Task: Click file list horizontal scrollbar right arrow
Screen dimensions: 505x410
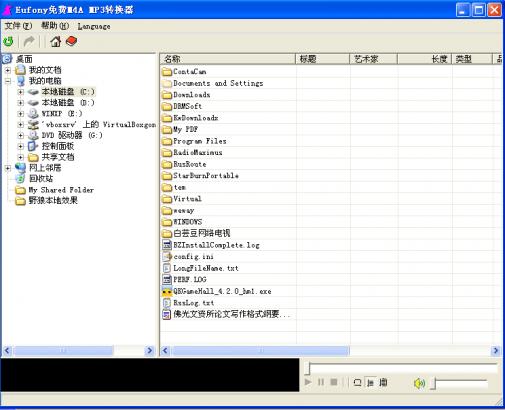Action: [496, 351]
